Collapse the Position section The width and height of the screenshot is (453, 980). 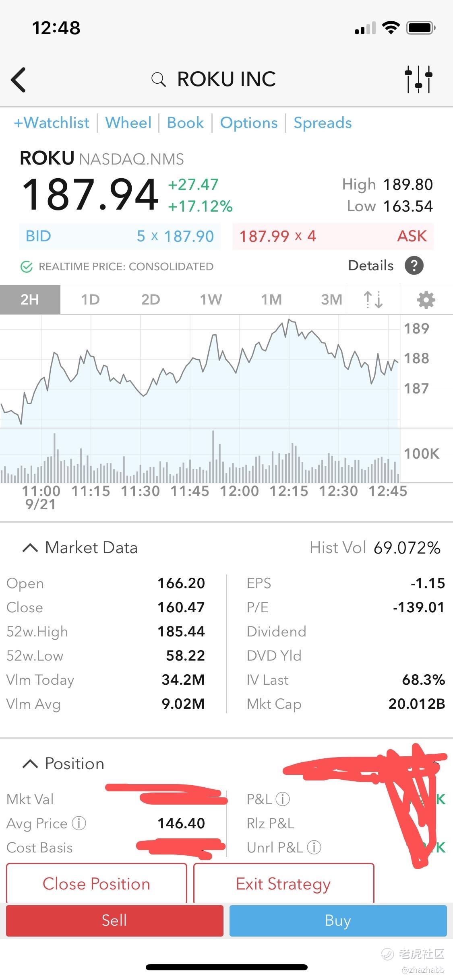click(x=30, y=764)
